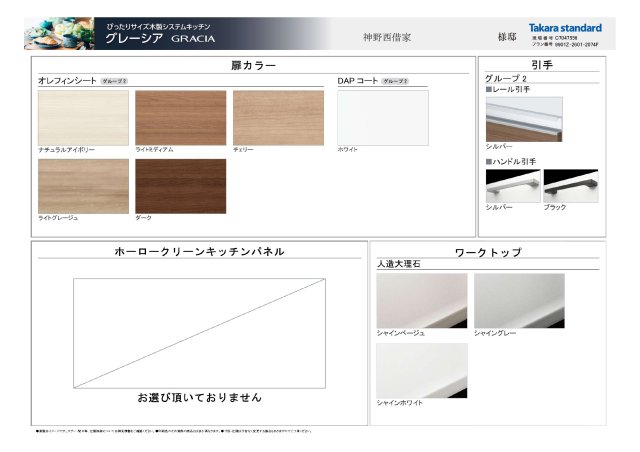Click the シャインホワイト caption text

pyautogui.click(x=400, y=403)
